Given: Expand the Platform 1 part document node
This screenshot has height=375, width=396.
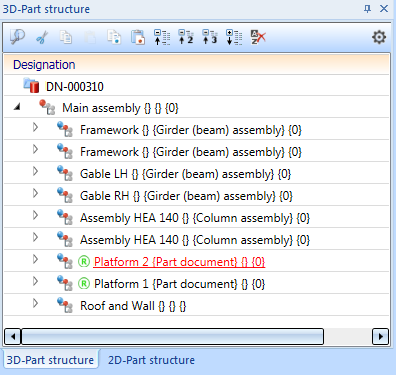Looking at the screenshot, I should coord(35,281).
